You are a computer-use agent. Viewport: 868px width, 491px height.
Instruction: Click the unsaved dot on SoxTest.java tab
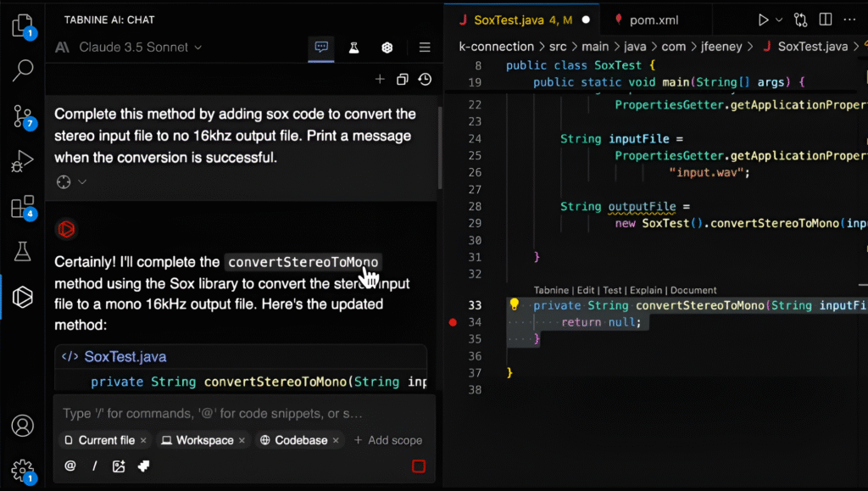tap(586, 20)
